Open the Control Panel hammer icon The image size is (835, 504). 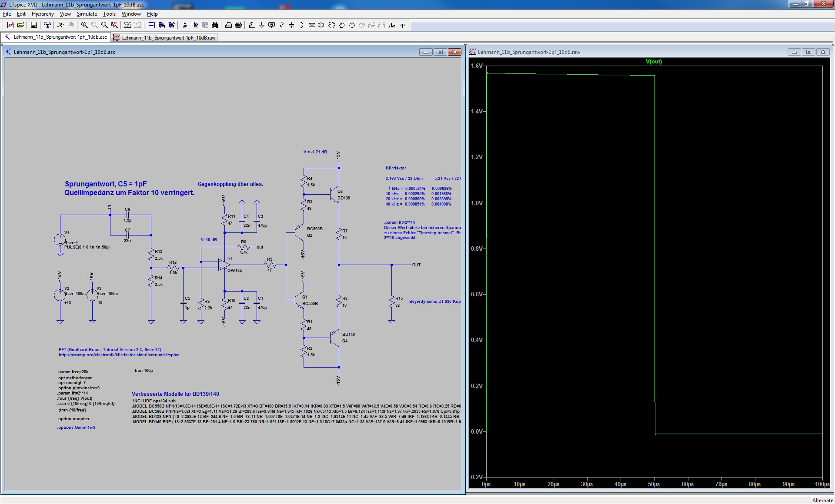point(47,25)
